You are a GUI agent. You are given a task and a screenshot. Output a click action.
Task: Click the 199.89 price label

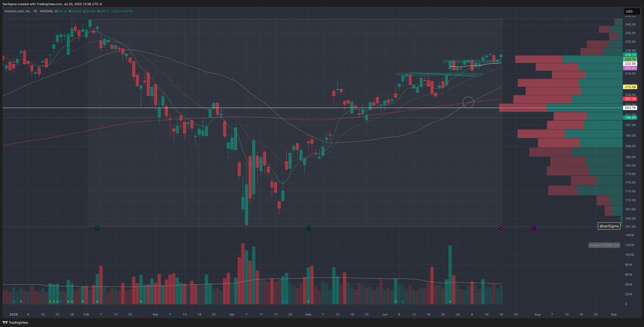pyautogui.click(x=630, y=118)
